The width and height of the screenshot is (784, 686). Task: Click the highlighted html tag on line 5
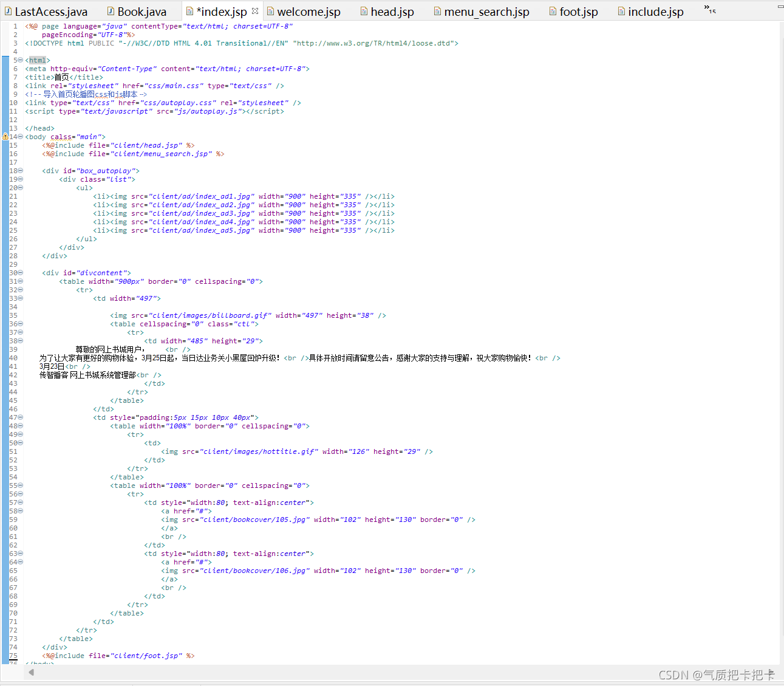(38, 60)
